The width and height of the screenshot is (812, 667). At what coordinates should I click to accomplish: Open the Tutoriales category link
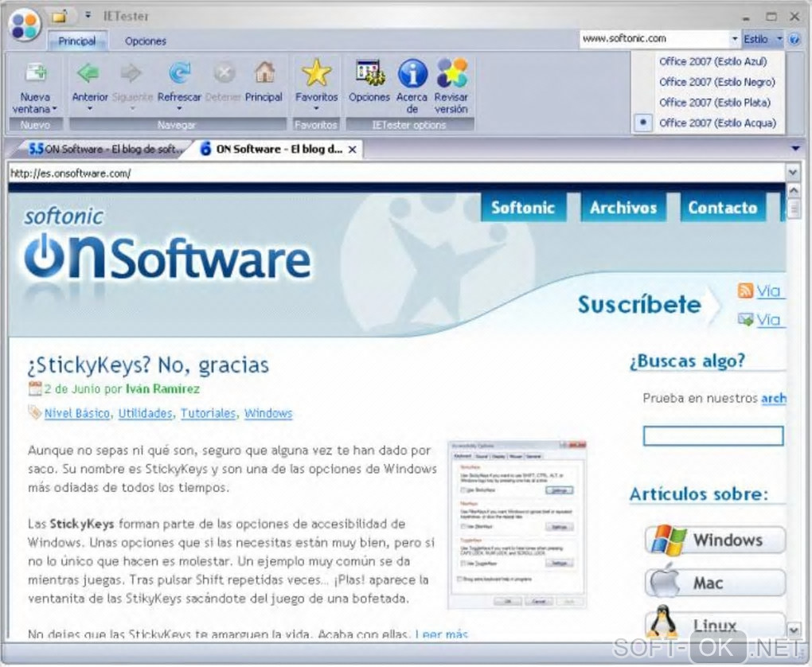(209, 413)
